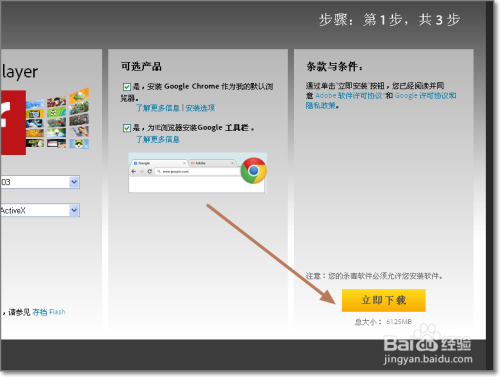This screenshot has height=377, width=500.
Task: Open the 安装选项 link
Action: (x=200, y=108)
